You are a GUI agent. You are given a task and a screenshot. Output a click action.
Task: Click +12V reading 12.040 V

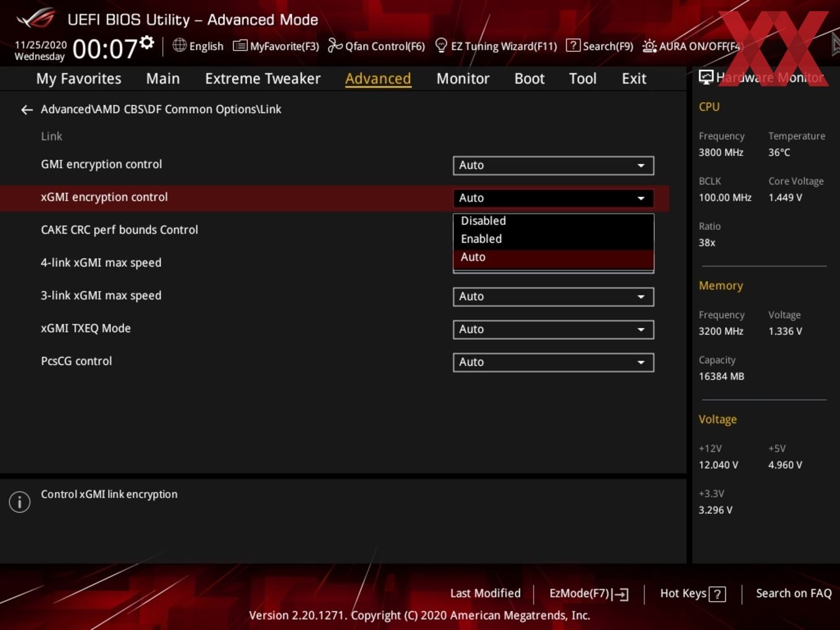click(718, 465)
